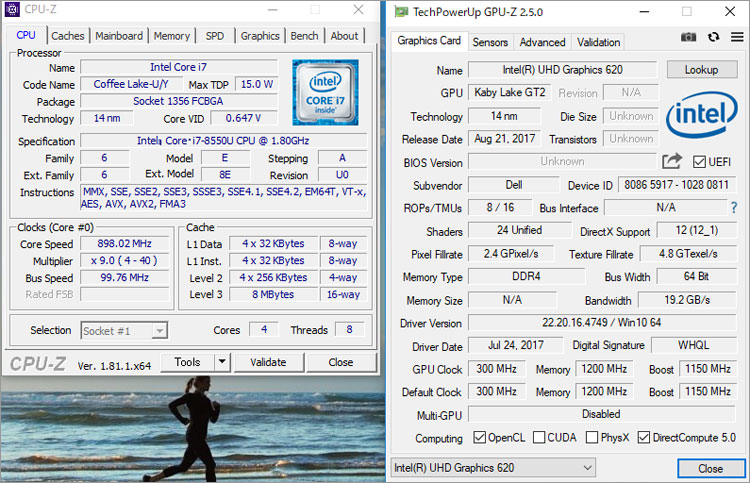This screenshot has width=750, height=483.
Task: Open the GPU-Z hamburger menu
Action: pos(737,37)
